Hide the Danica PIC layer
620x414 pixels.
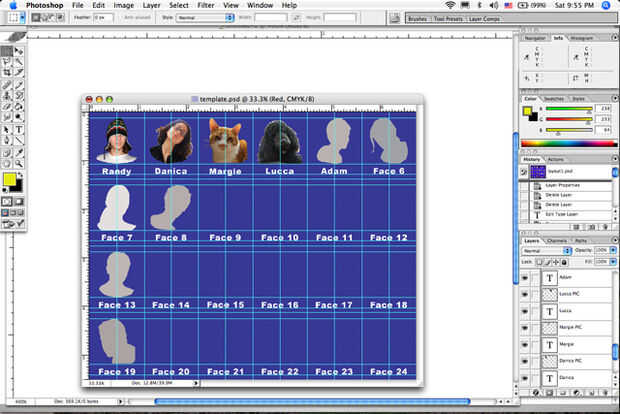pyautogui.click(x=525, y=361)
